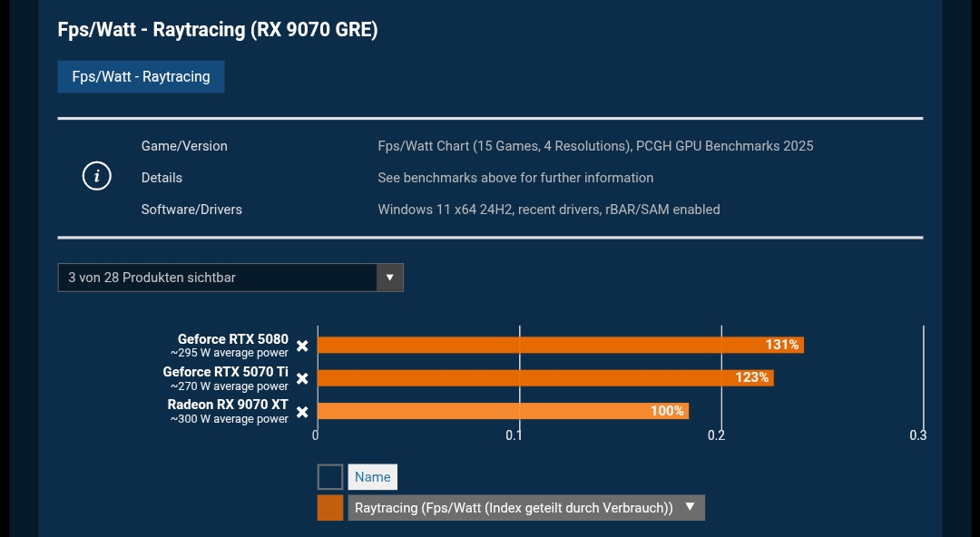Image resolution: width=980 pixels, height=537 pixels.
Task: Click the orange Raytracing legend swatch
Action: click(x=330, y=508)
